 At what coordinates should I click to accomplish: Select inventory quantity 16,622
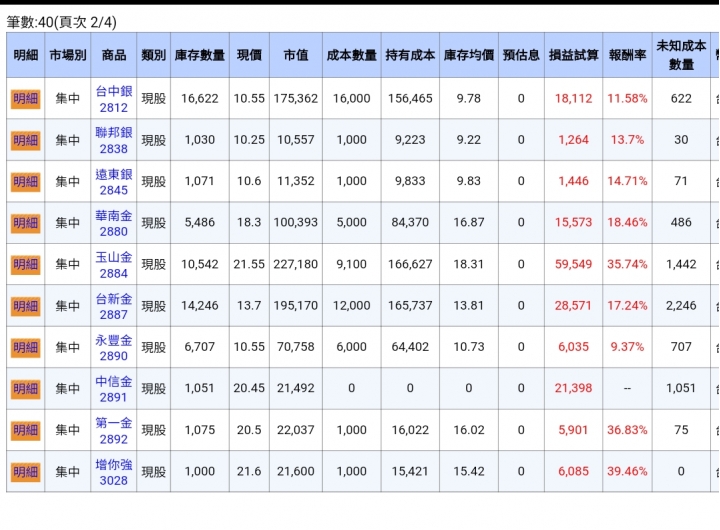[200, 99]
